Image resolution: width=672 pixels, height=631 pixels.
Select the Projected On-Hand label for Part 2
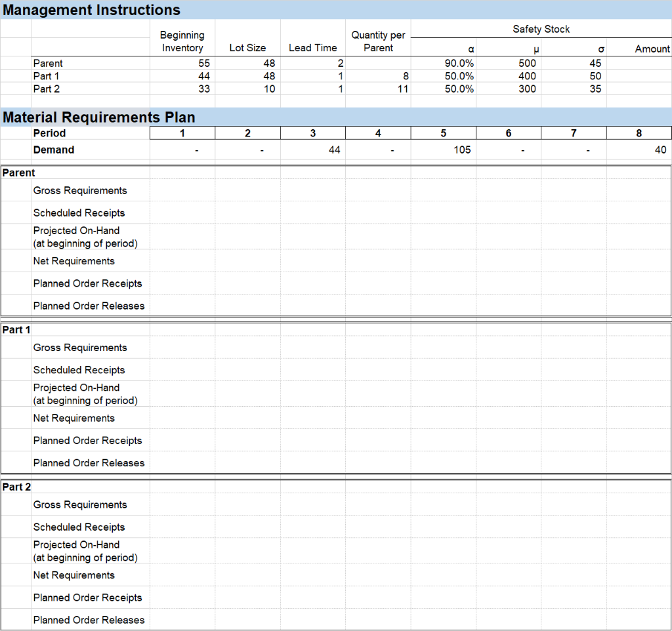click(76, 551)
